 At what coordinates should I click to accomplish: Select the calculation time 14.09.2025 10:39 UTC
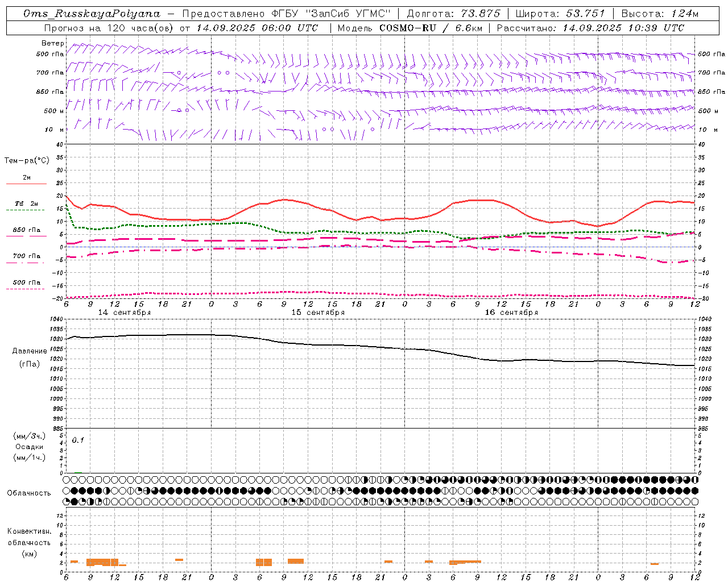click(623, 28)
